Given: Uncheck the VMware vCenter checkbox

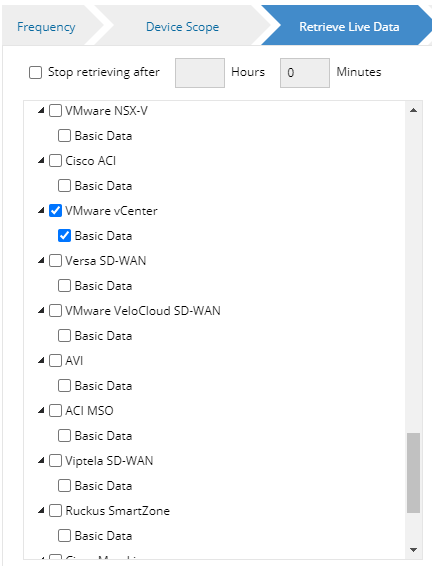Looking at the screenshot, I should [x=55, y=210].
